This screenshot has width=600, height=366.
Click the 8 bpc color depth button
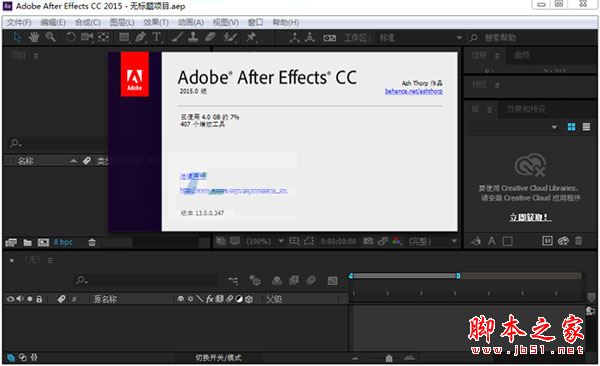63,242
